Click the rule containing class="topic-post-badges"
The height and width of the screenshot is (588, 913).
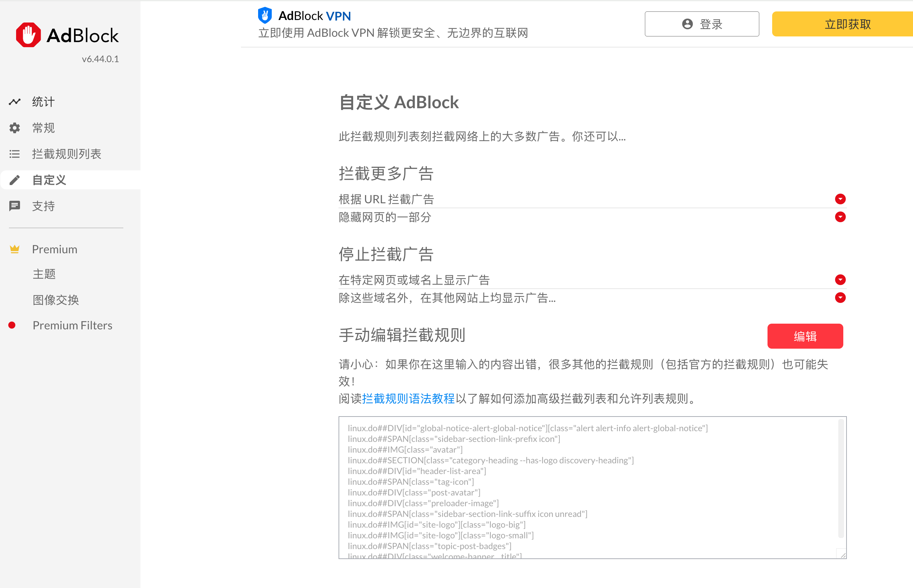coord(429,545)
